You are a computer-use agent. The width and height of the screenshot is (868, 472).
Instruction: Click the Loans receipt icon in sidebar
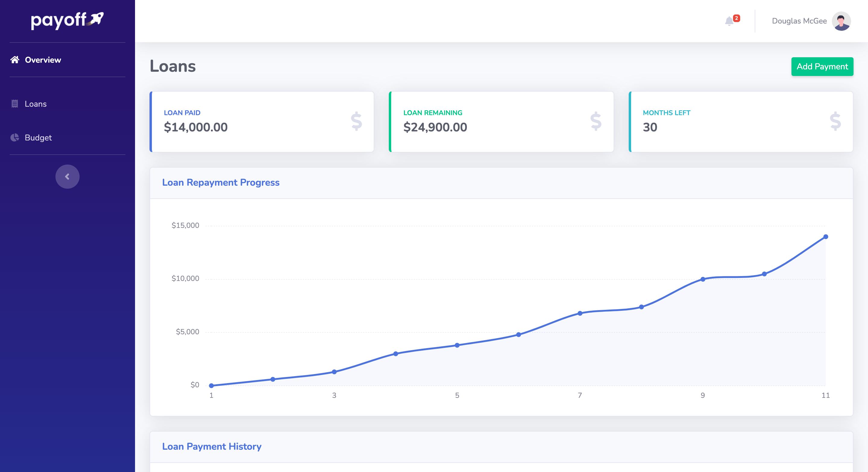14,104
